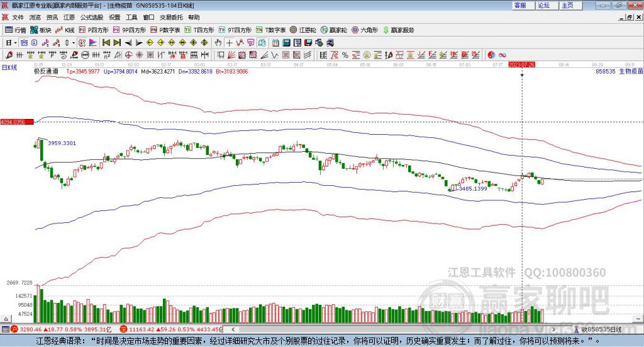
Task: Click the red floppy save icon
Action: tap(308, 43)
